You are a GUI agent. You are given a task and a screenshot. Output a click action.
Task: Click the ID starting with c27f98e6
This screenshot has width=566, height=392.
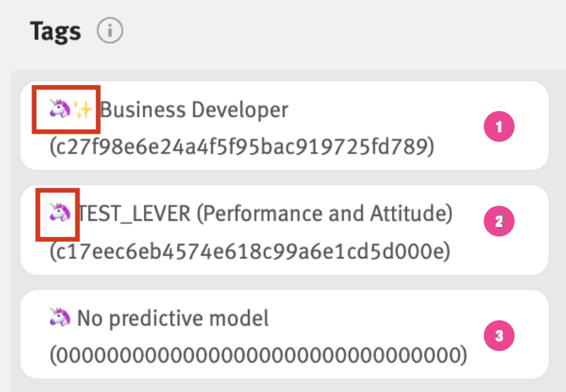pos(241,147)
